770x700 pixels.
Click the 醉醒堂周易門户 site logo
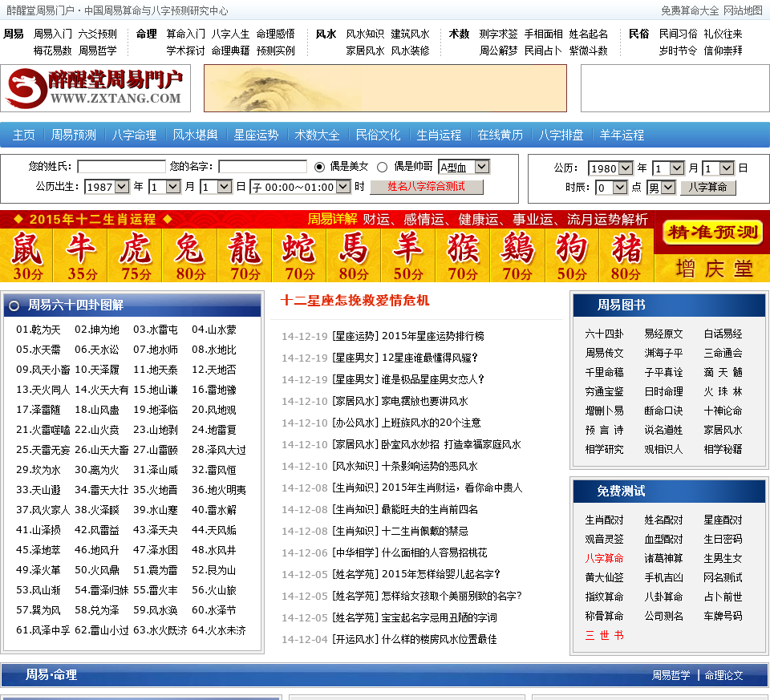click(x=96, y=88)
